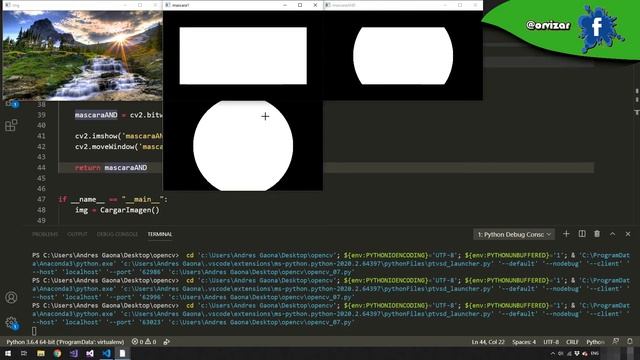The width and height of the screenshot is (640, 360).
Task: Select the Python 3.6.4 interpreter in status bar
Action: (65, 342)
